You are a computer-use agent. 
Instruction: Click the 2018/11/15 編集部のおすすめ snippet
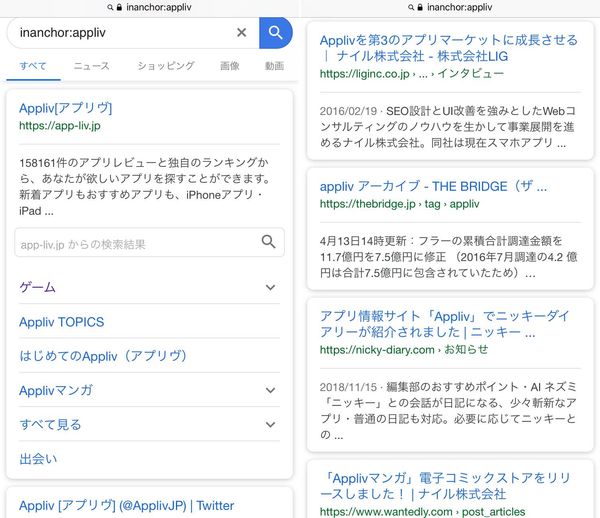pos(448,410)
